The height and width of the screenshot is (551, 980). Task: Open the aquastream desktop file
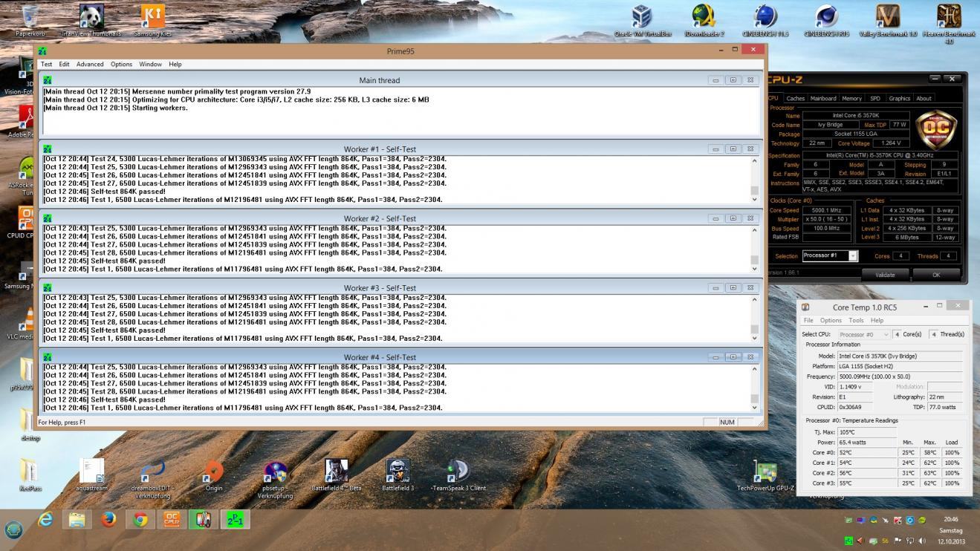pyautogui.click(x=91, y=475)
